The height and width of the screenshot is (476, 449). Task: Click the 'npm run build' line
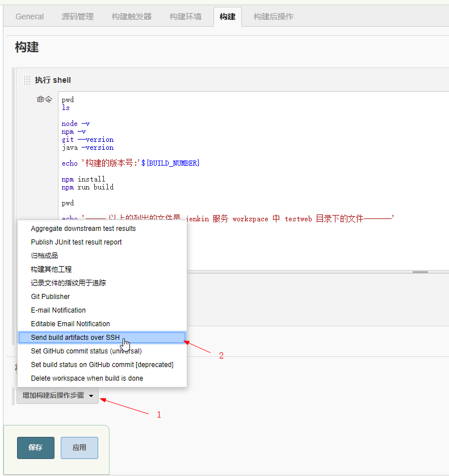(87, 187)
